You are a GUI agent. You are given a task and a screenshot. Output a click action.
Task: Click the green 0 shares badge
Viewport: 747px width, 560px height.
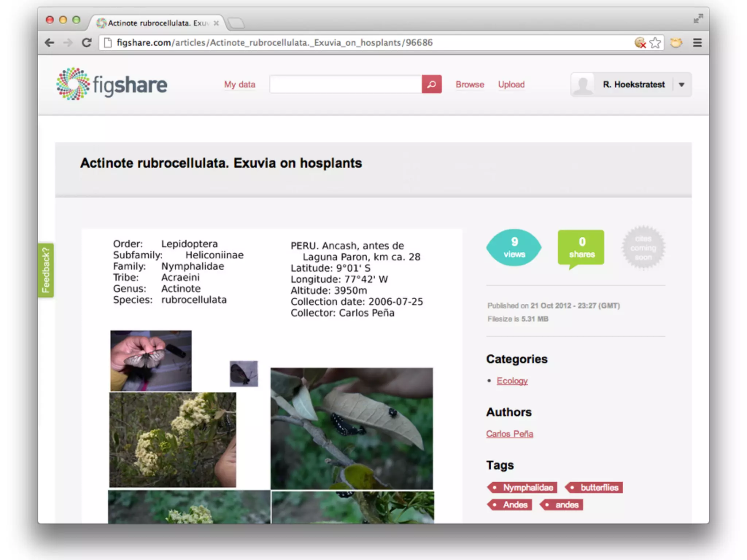coord(581,248)
